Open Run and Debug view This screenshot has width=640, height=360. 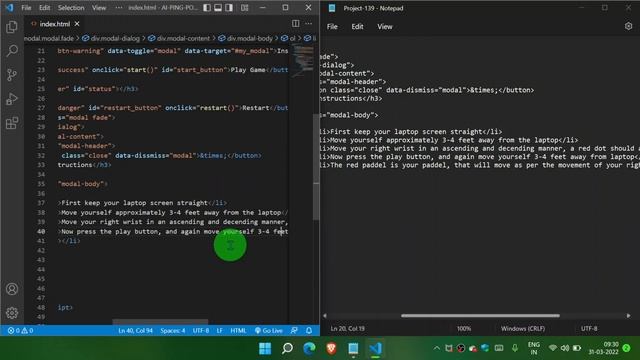[12, 99]
